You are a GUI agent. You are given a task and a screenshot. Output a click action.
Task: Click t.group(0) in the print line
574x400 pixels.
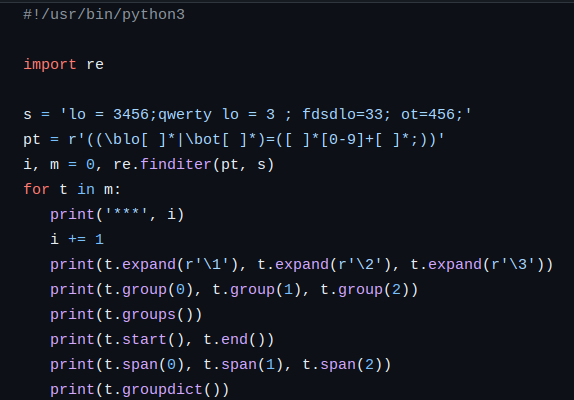point(149,290)
